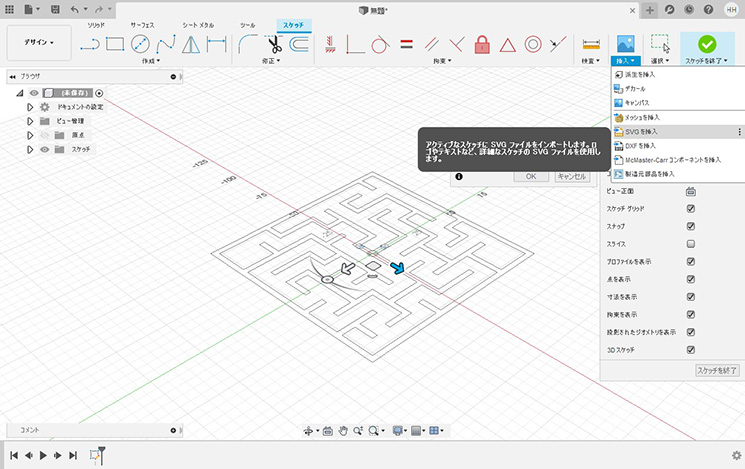This screenshot has height=469, width=745.
Task: Click the OK button in dialog
Action: pos(531,176)
